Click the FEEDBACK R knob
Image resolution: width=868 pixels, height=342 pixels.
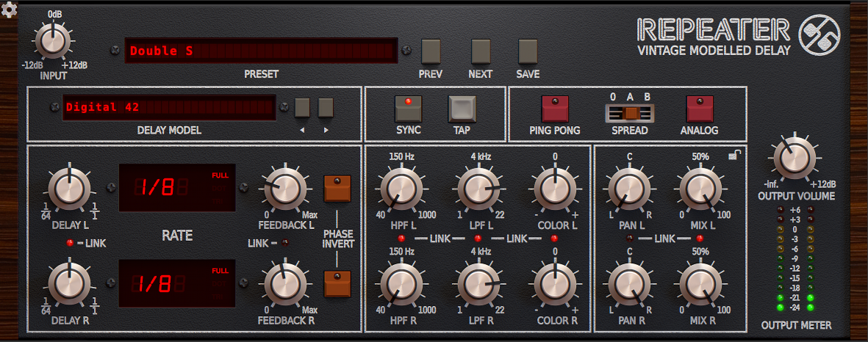point(286,283)
